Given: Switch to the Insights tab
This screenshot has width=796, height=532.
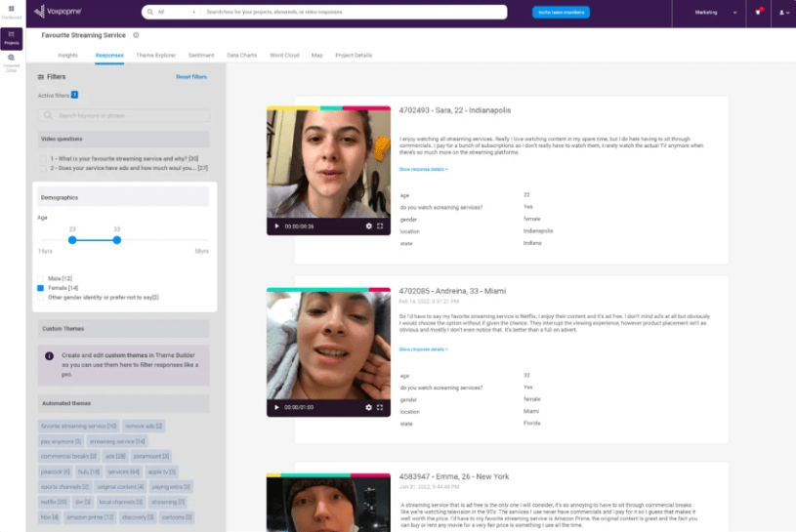Looking at the screenshot, I should [67, 56].
